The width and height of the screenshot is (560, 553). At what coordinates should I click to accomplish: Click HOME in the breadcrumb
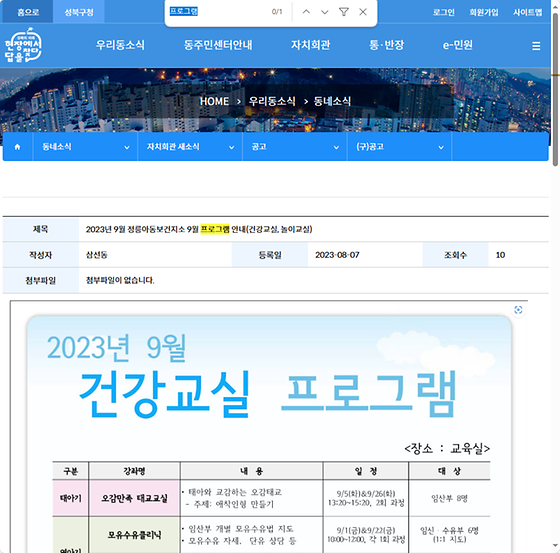(214, 101)
